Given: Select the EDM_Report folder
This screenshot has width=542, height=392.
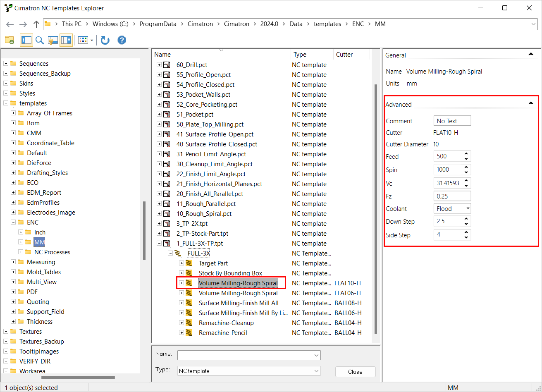Looking at the screenshot, I should pos(44,193).
